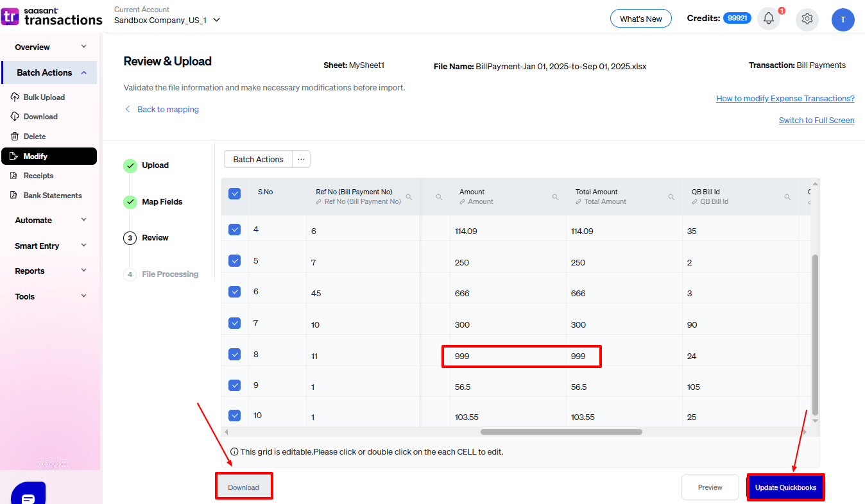Uncheck row 8 in the data grid
Screen dimensions: 865x504
tap(234, 353)
